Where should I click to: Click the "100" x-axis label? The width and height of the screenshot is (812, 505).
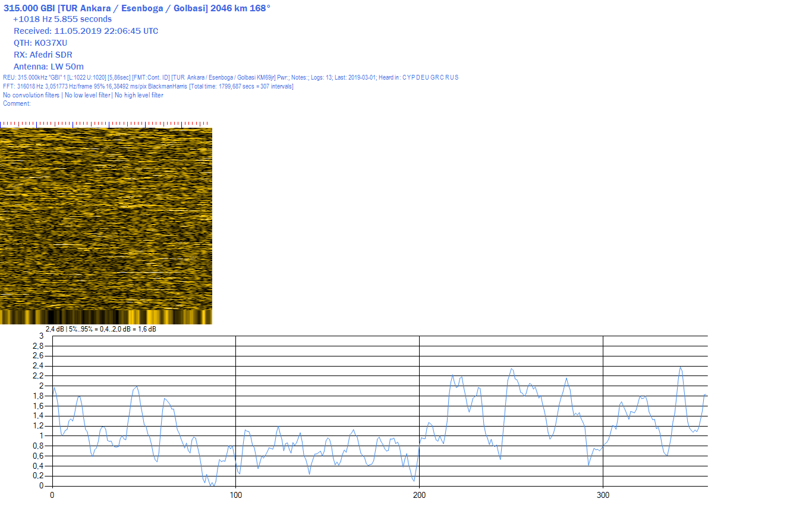[x=236, y=495]
